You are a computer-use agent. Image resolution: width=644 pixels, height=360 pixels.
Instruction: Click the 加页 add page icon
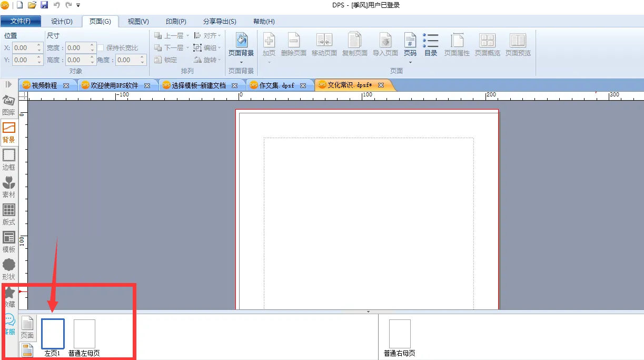(x=269, y=44)
